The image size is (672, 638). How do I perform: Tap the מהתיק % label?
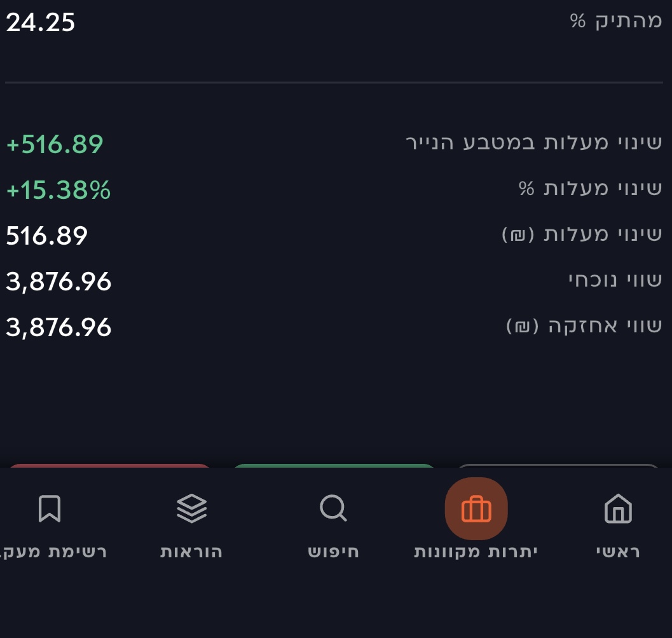[619, 20]
